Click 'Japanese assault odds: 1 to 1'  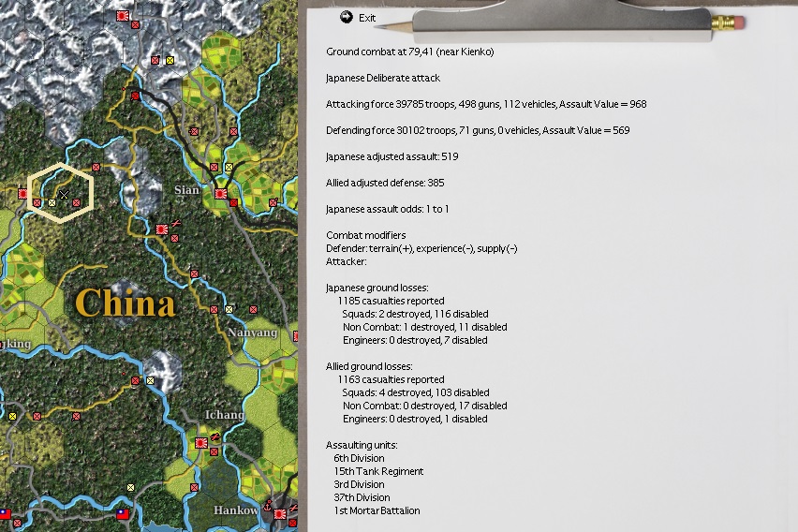388,209
